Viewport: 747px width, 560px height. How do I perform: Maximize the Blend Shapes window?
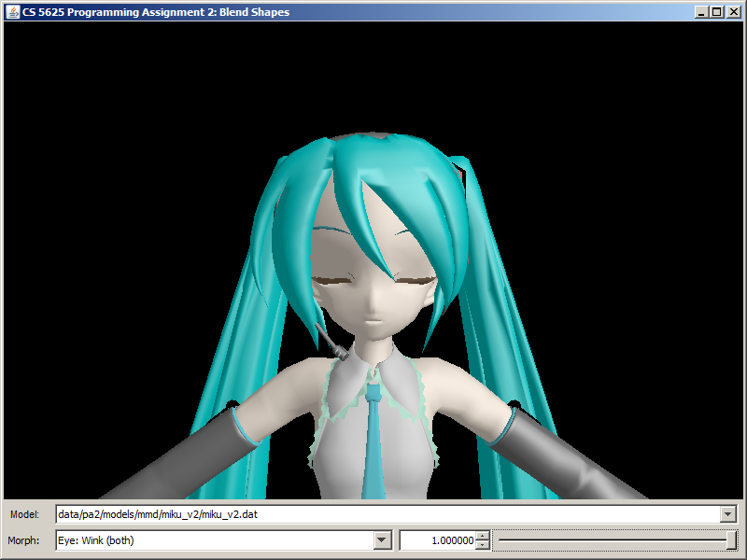(x=716, y=12)
